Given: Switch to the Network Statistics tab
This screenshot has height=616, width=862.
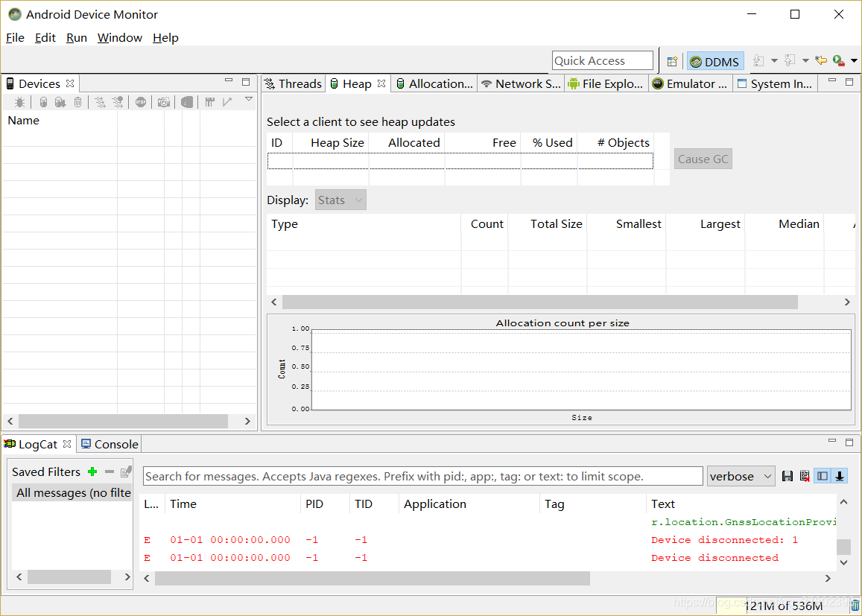Looking at the screenshot, I should click(521, 83).
